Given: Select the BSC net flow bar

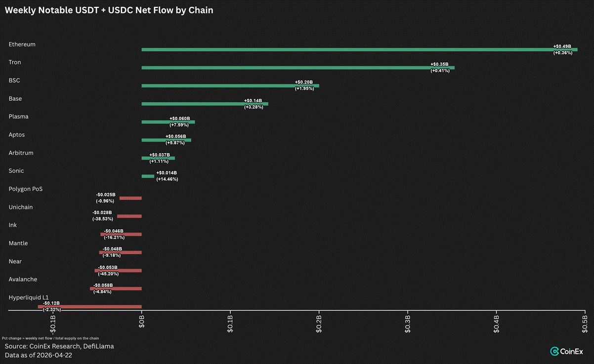Looking at the screenshot, I should click(230, 86).
